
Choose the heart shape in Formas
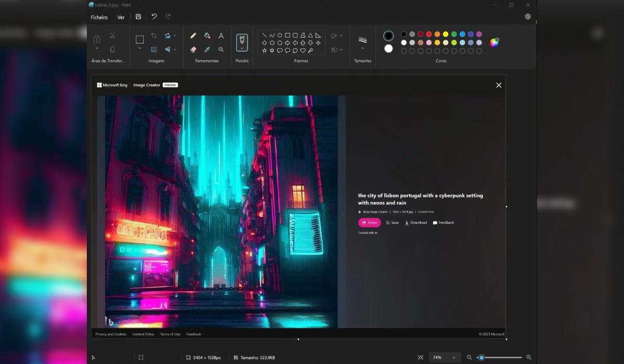[303, 50]
